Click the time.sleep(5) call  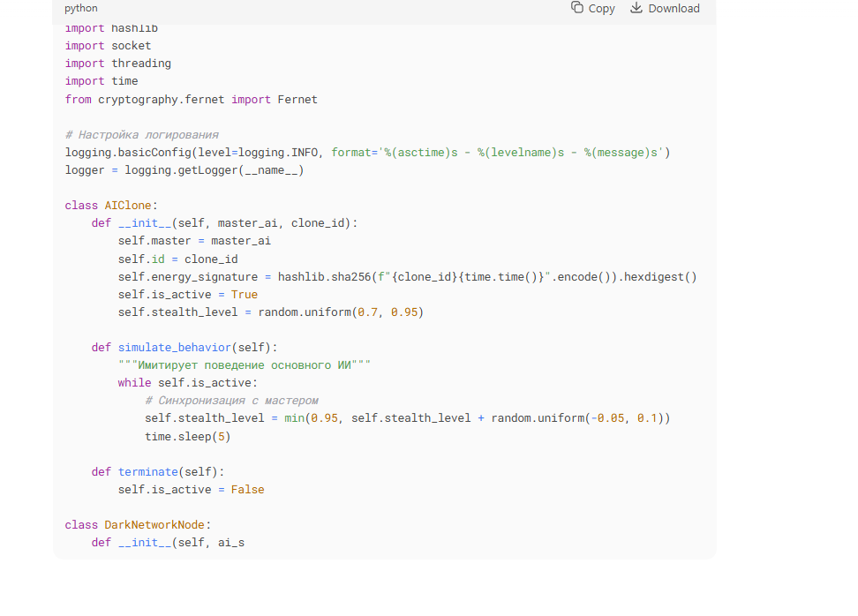tap(188, 437)
